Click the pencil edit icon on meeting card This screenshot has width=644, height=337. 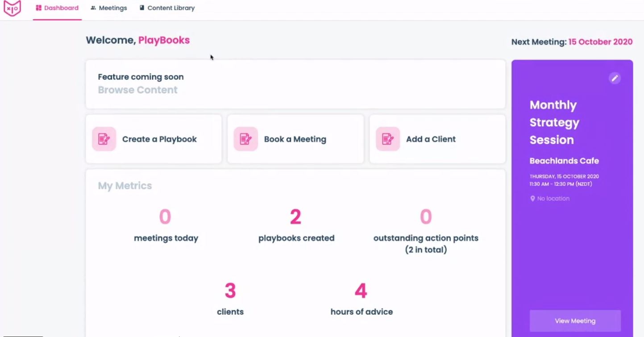[x=615, y=78]
